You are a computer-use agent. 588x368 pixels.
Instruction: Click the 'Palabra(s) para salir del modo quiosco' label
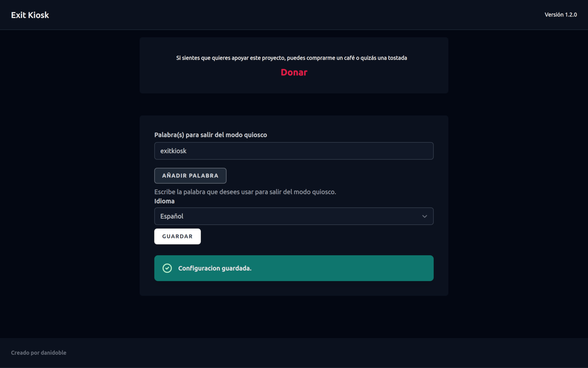(x=210, y=135)
